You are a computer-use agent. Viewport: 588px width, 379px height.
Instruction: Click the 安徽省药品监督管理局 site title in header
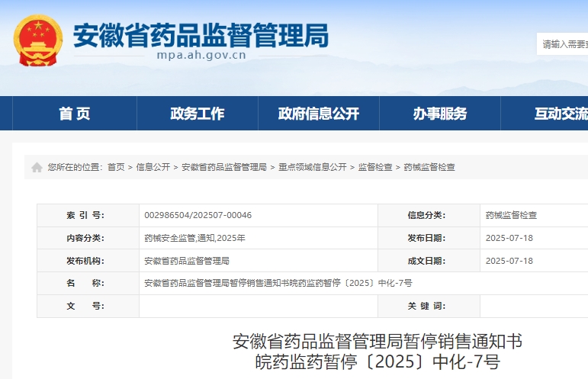pos(201,34)
